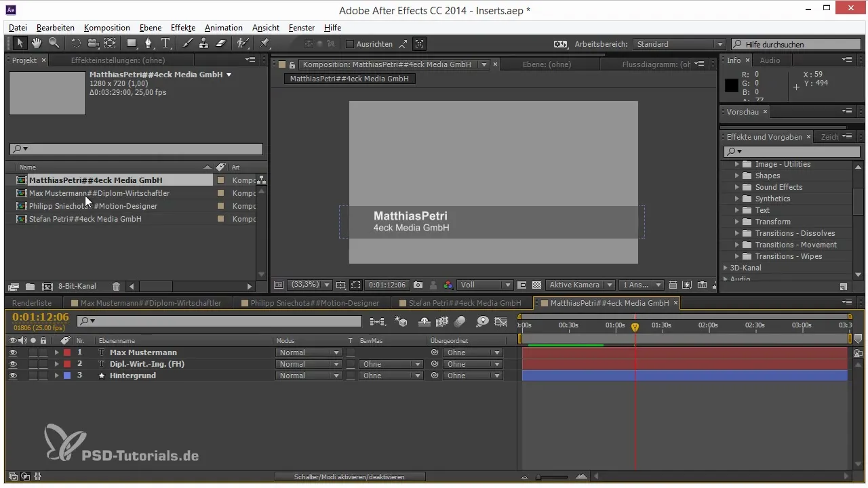Viewport: 868px width, 488px height.
Task: Open the RGB channel display icon
Action: (x=448, y=285)
